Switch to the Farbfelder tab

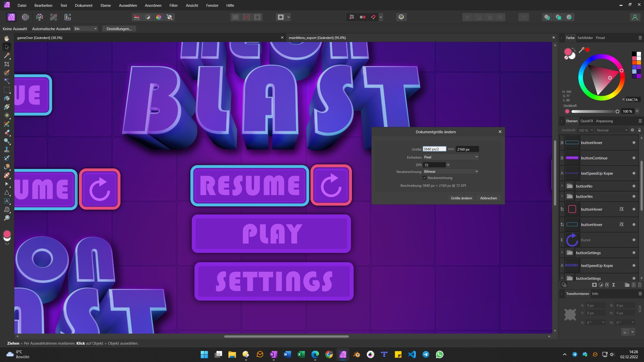tap(585, 38)
